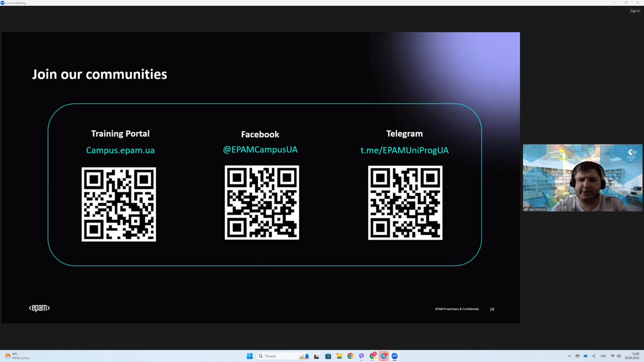Image resolution: width=644 pixels, height=362 pixels.
Task: Open the weather widget showing Partly sunny
Action: click(x=17, y=356)
